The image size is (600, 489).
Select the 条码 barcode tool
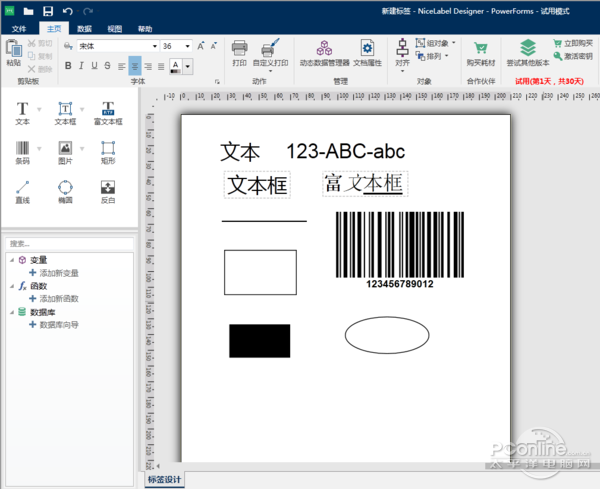pos(22,152)
